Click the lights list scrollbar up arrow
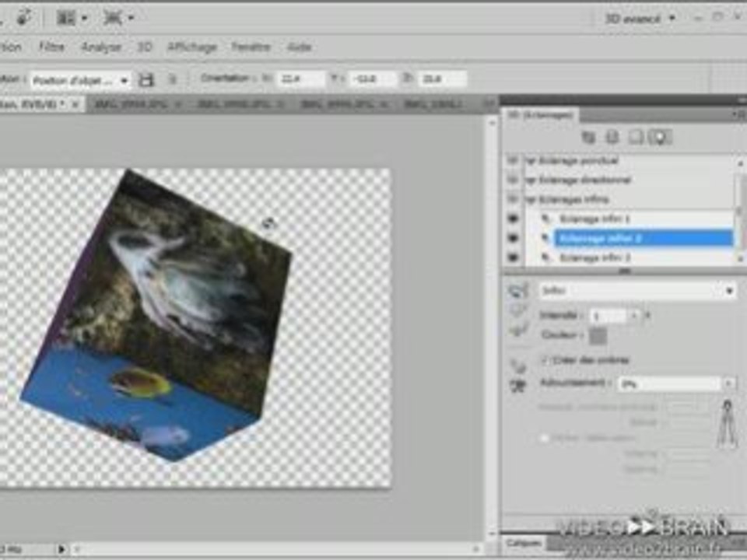 click(x=740, y=163)
